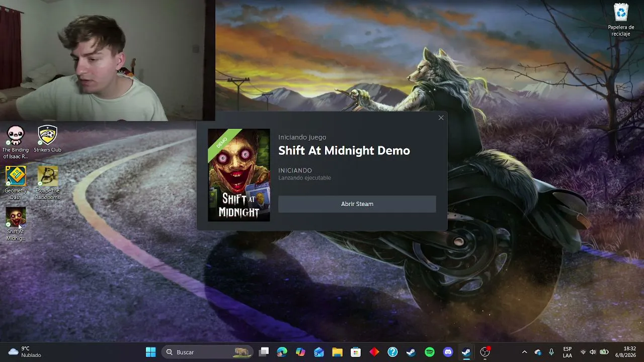Open Task View from the taskbar
This screenshot has height=362, width=644.
coord(264,352)
